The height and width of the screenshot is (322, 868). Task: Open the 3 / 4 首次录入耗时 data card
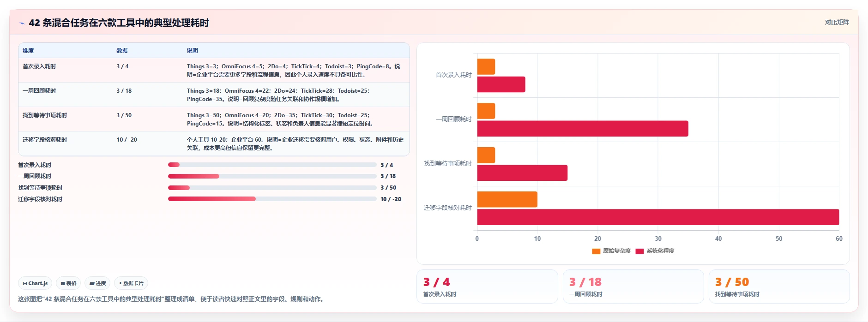487,286
